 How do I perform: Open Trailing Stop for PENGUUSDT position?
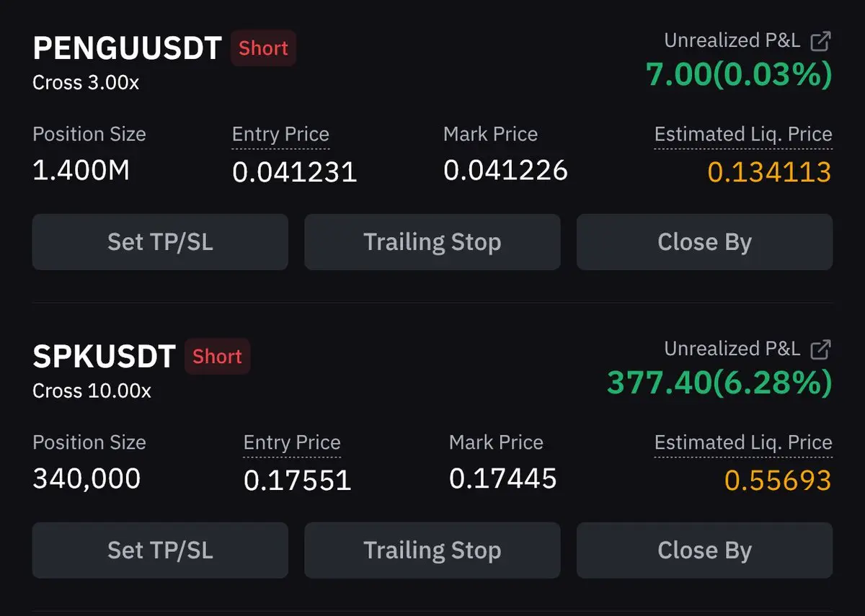432,242
